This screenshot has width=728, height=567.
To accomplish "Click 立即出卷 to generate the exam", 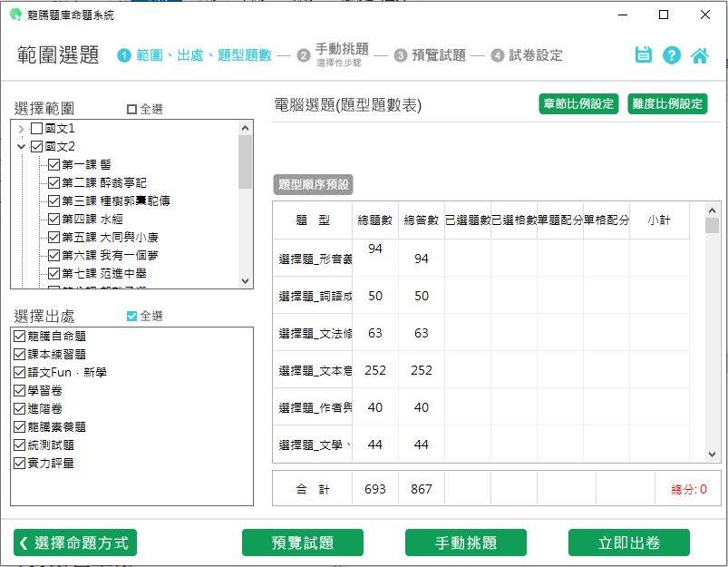I will pyautogui.click(x=629, y=543).
